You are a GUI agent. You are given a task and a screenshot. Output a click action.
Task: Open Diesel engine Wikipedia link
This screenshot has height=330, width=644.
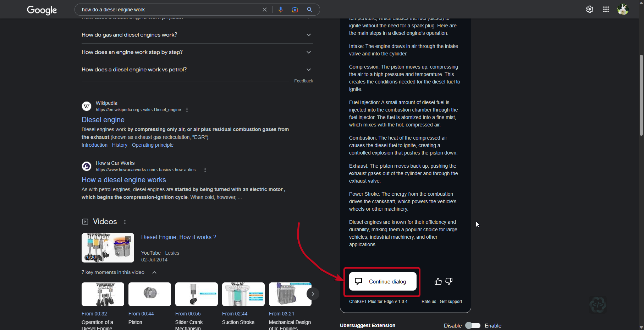coord(103,120)
